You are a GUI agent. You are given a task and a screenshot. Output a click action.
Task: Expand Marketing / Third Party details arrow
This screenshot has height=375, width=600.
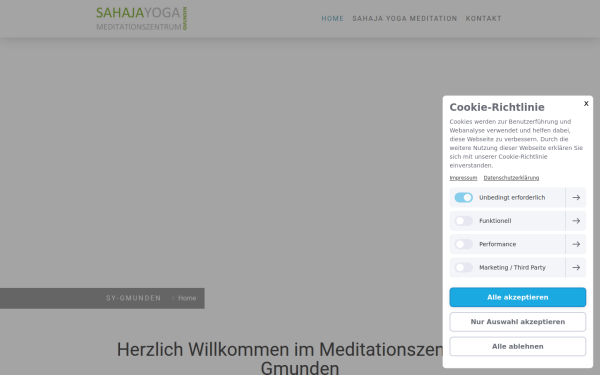pyautogui.click(x=576, y=267)
